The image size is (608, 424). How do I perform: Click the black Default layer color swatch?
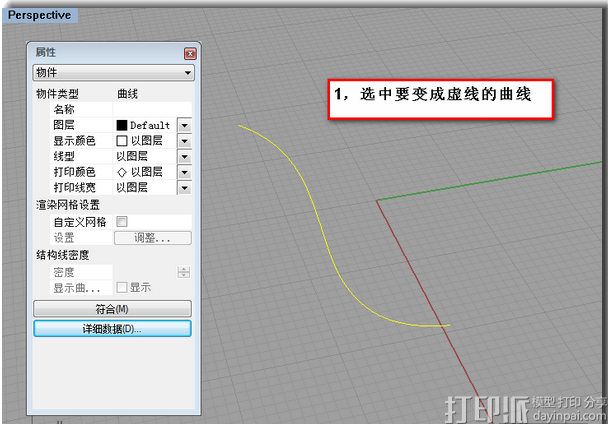122,125
